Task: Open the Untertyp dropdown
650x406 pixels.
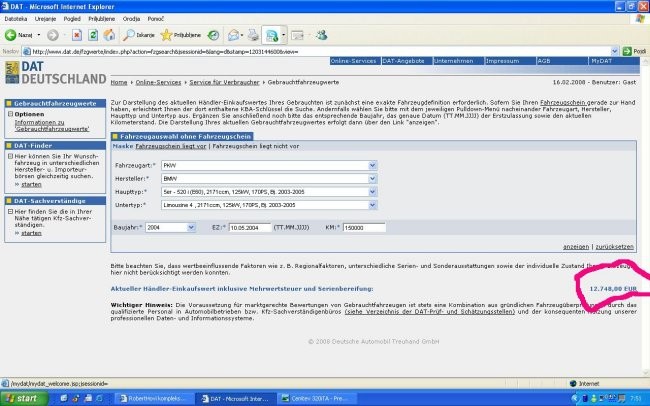Action: 372,205
